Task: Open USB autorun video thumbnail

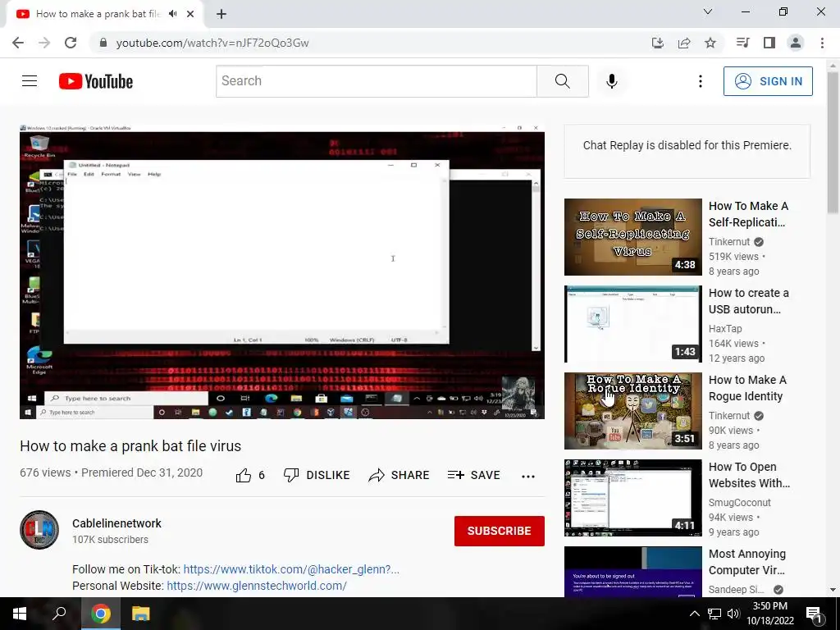Action: click(632, 323)
